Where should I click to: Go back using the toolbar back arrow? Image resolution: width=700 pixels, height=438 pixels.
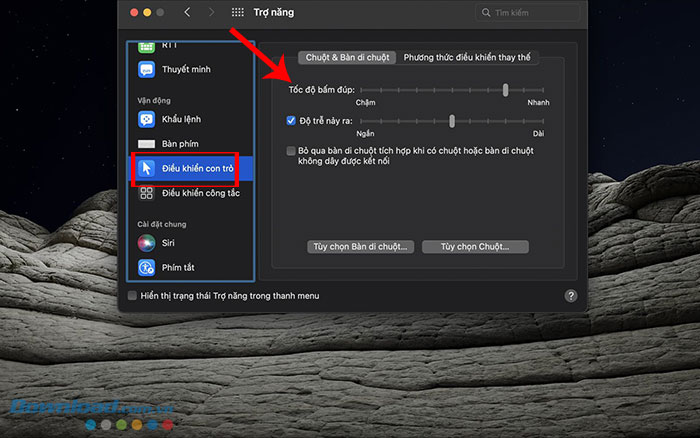pos(187,13)
